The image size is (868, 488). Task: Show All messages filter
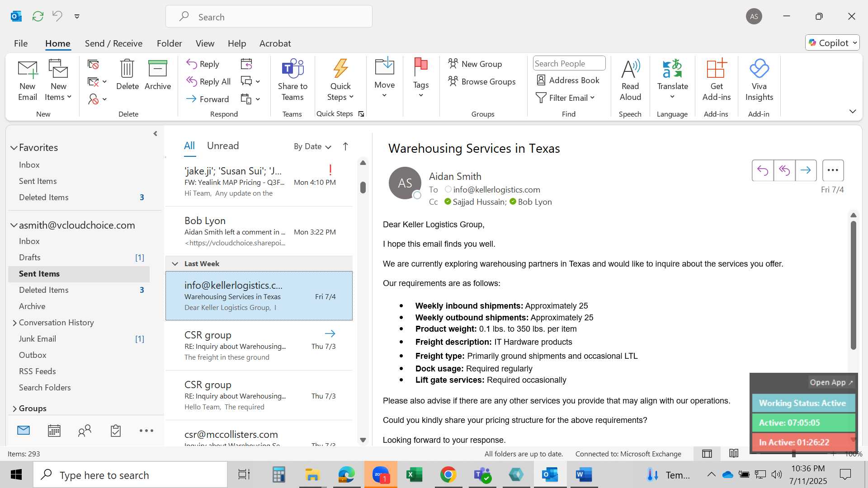189,146
